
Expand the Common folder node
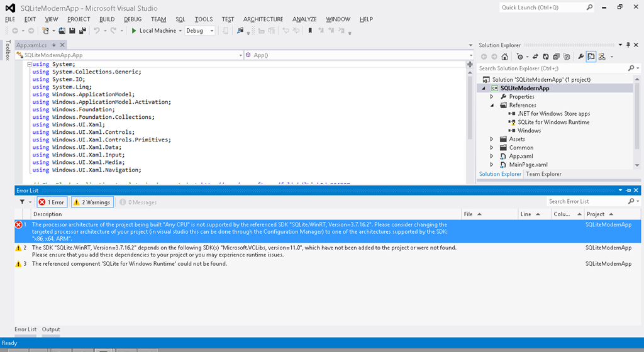click(x=492, y=148)
